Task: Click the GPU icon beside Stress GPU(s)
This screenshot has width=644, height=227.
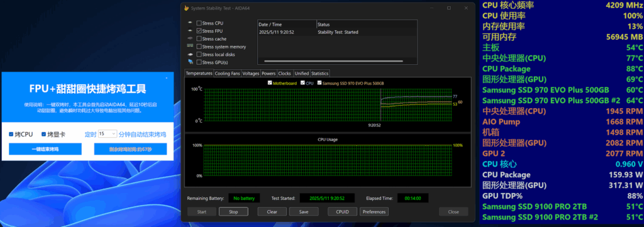Action: pyautogui.click(x=190, y=62)
